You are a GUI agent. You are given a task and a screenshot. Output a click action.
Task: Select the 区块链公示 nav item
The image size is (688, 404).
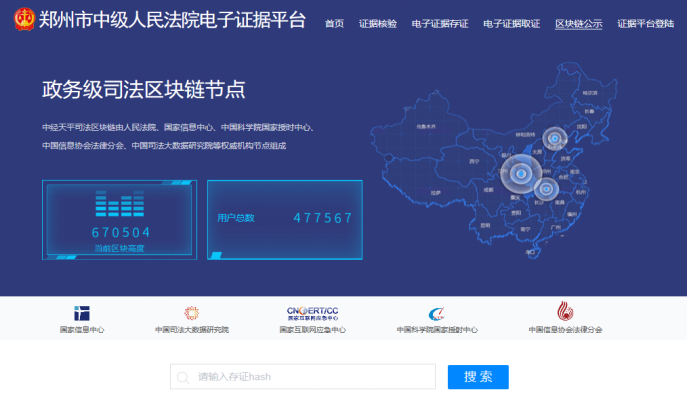(579, 24)
